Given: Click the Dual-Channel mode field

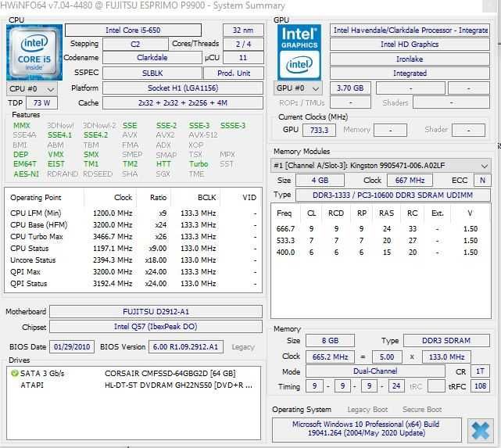Looking at the screenshot, I should (x=375, y=371).
